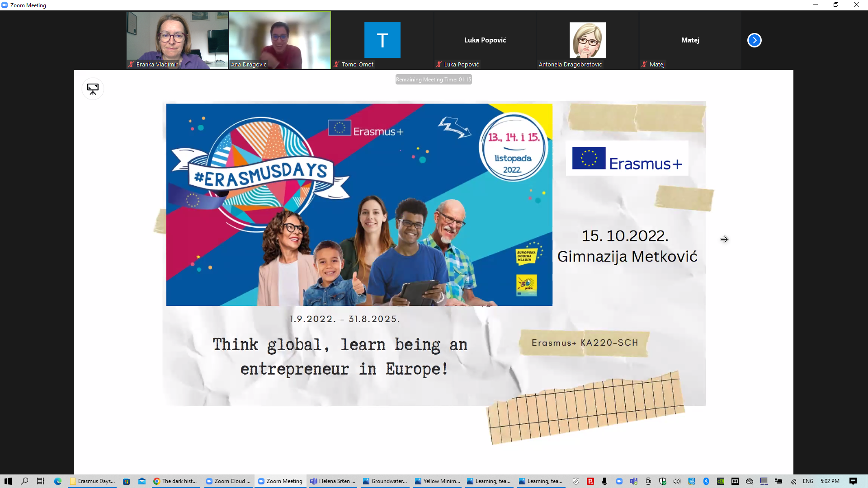Viewport: 868px width, 488px height.
Task: Check the battery power tray icon
Action: coord(778,481)
